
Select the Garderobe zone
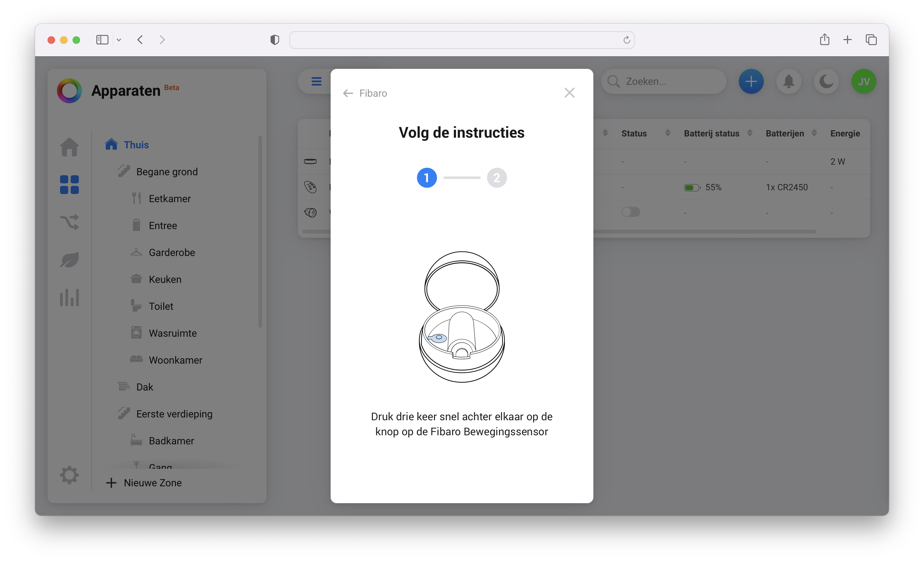[162, 253]
